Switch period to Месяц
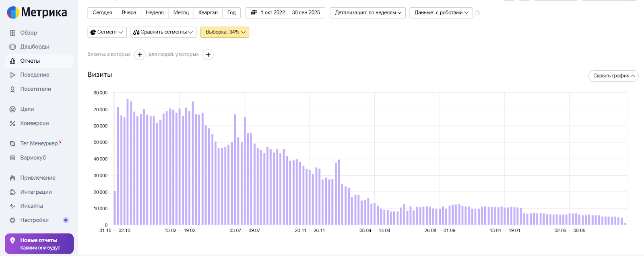Viewport: 644px width, 256px height. tap(181, 13)
